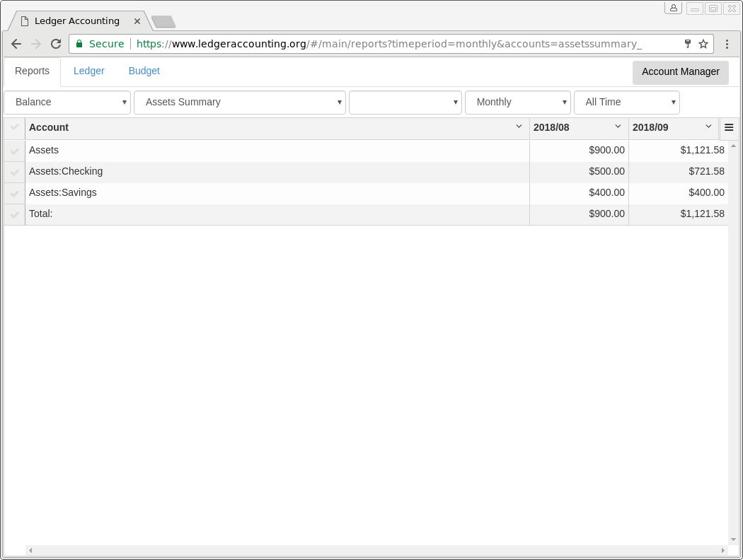Click the secure padlock icon
Image resolution: width=743 pixels, height=560 pixels.
79,44
